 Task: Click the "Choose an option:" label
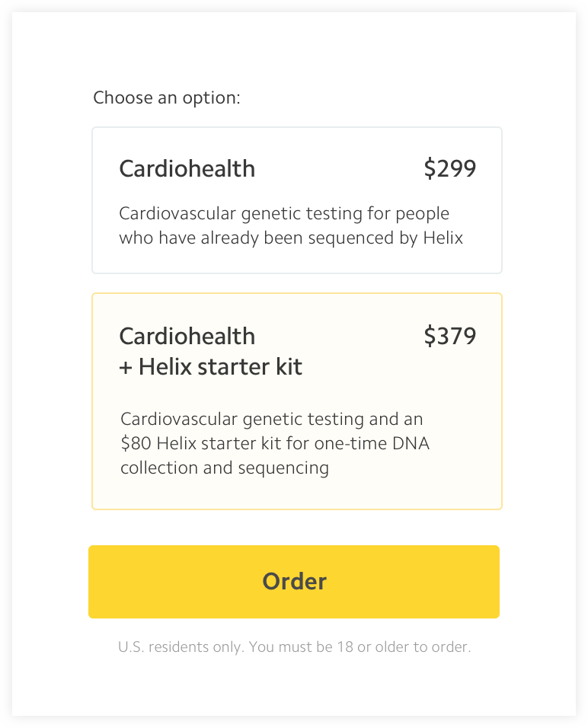tap(167, 98)
